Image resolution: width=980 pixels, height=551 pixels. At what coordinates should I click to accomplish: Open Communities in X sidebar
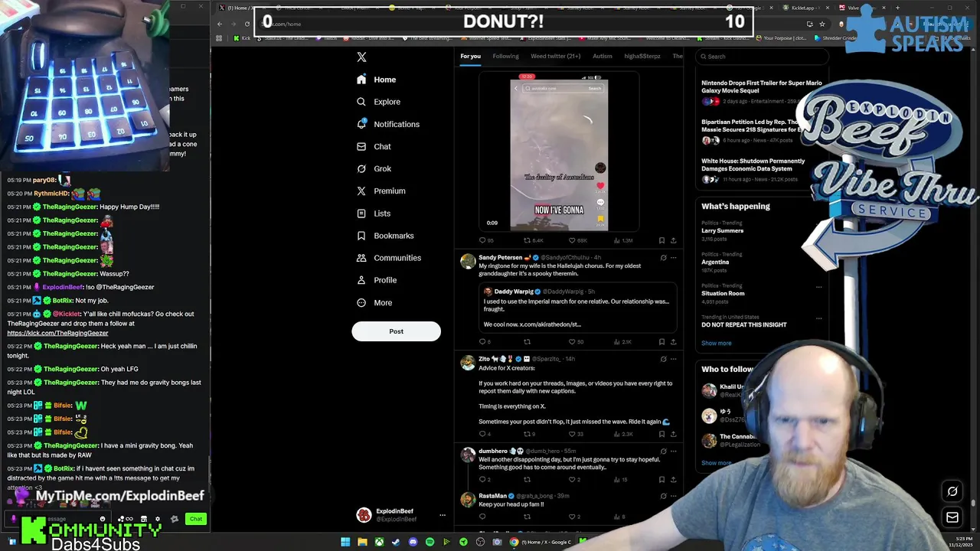[x=388, y=258]
